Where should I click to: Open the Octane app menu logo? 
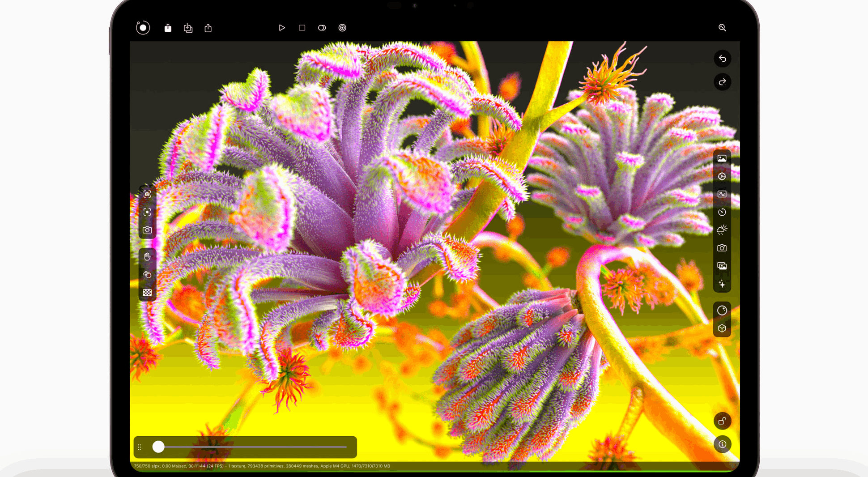[143, 28]
